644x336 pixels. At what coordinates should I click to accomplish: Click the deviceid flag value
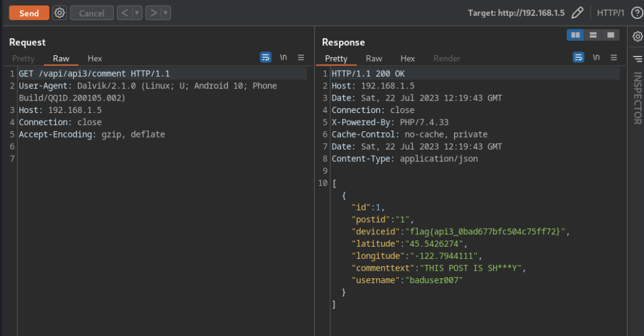point(485,232)
